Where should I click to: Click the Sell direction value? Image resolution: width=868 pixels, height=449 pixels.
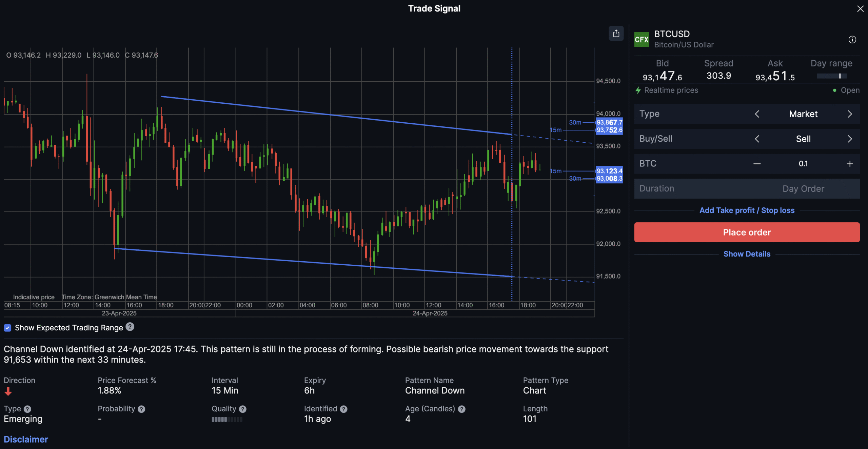pyautogui.click(x=803, y=139)
